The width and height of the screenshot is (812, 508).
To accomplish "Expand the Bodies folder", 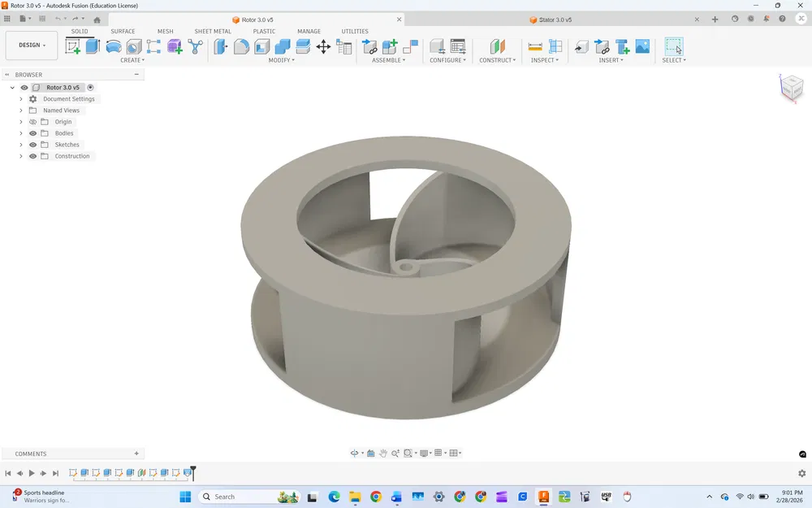I will 21,133.
